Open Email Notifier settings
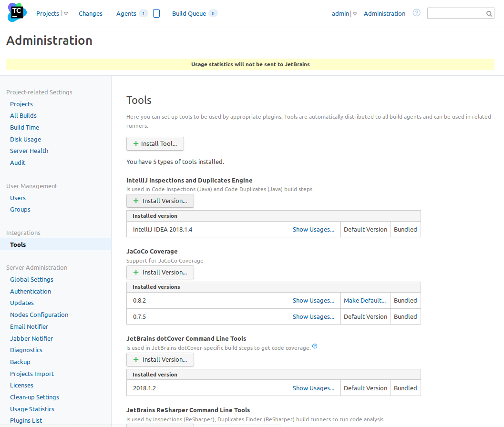This screenshot has width=504, height=427. tap(29, 326)
